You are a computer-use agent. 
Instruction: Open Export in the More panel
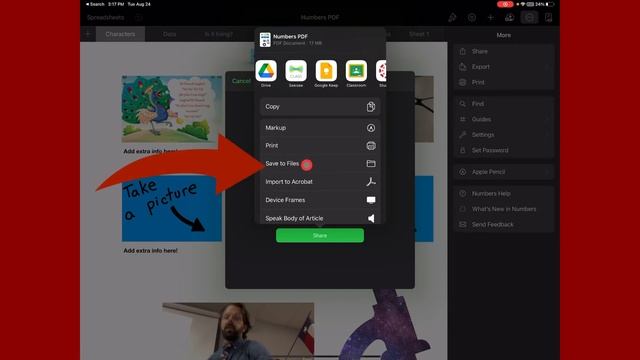pyautogui.click(x=504, y=67)
